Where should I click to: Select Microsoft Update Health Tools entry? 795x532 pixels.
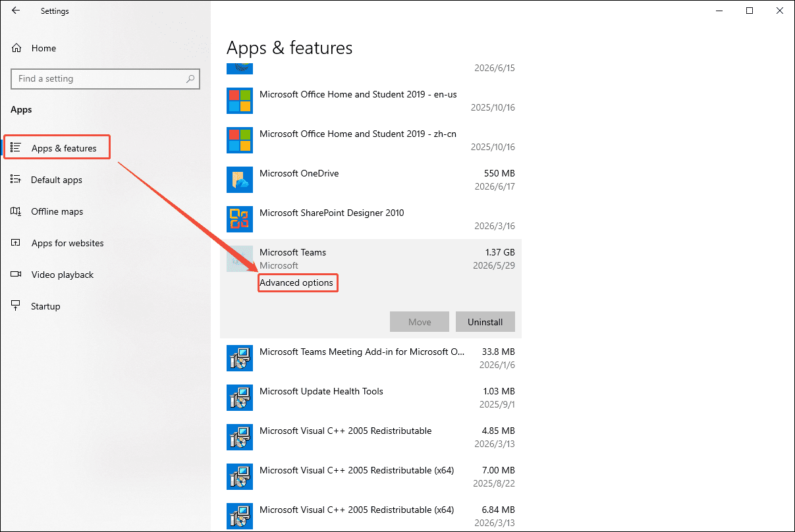coord(321,391)
